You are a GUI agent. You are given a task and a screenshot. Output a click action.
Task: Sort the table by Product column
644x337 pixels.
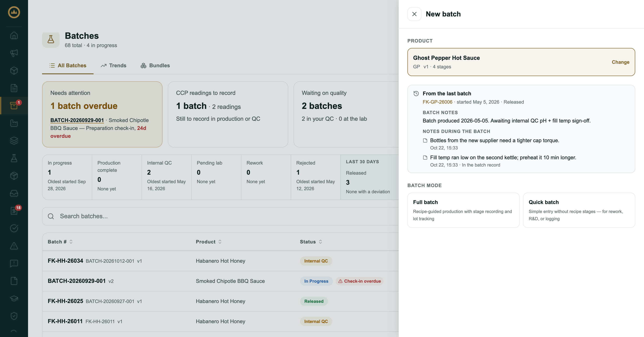click(209, 242)
